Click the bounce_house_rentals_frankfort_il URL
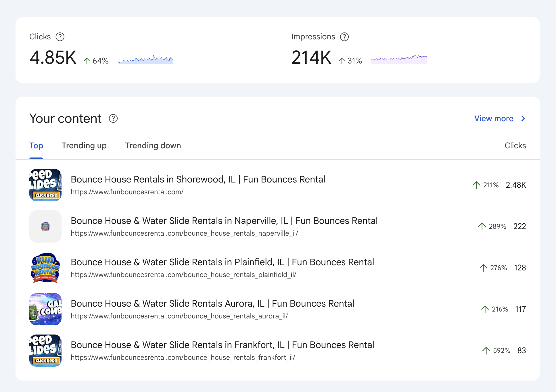Viewport: 556px width, 392px height. tap(183, 358)
